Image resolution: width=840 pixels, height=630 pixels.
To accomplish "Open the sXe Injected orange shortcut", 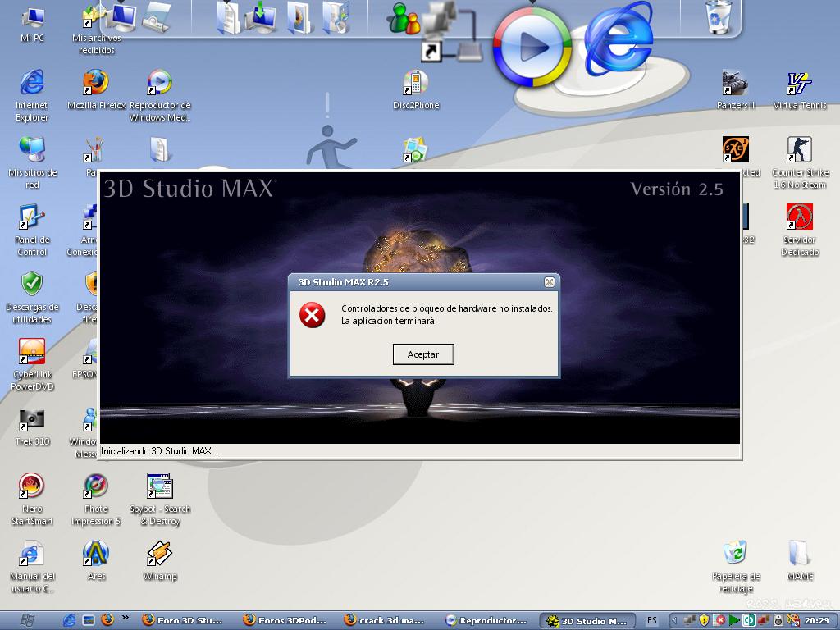I will pyautogui.click(x=735, y=149).
